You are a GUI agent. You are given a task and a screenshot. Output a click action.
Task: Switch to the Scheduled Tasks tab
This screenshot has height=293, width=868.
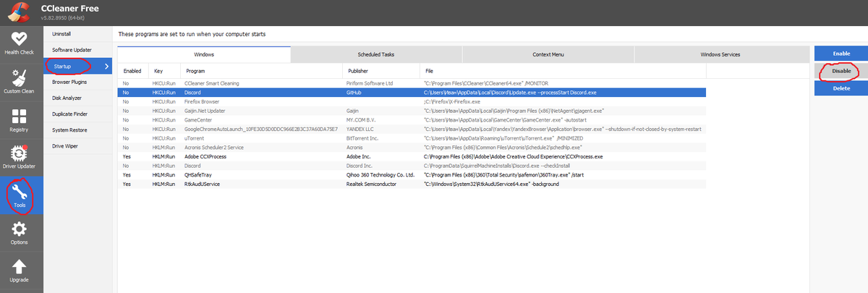(x=376, y=54)
